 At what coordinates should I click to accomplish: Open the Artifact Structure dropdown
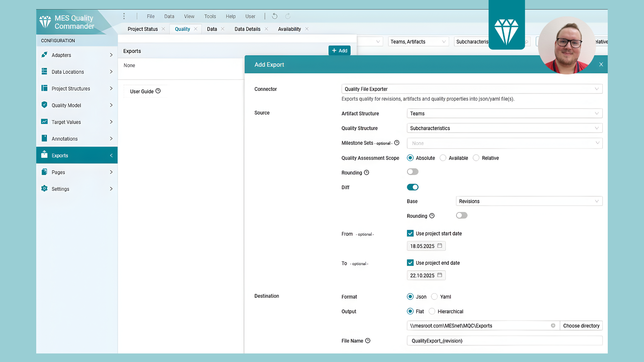[x=504, y=113]
